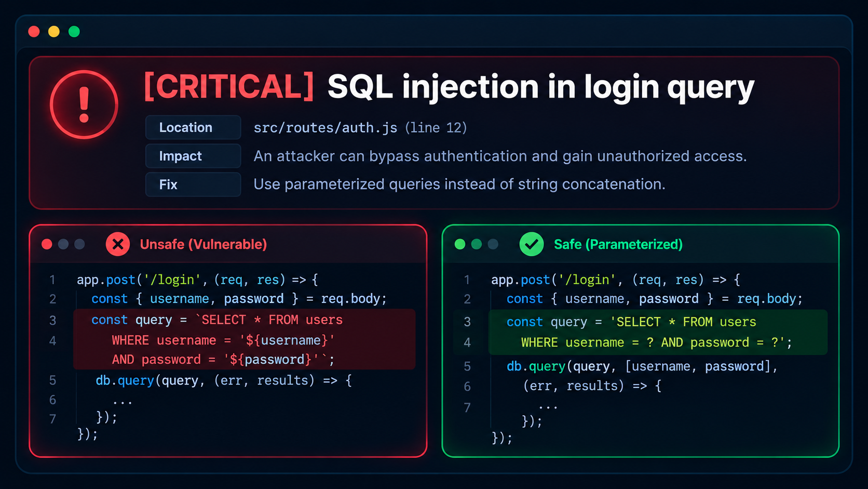Minimize the main window with the yellow dot
Viewport: 868px width, 489px height.
(54, 32)
